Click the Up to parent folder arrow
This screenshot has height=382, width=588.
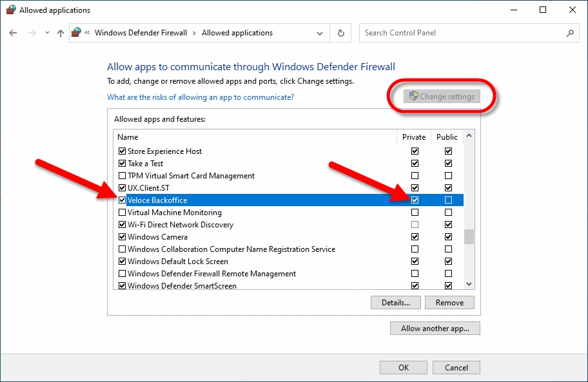(61, 33)
